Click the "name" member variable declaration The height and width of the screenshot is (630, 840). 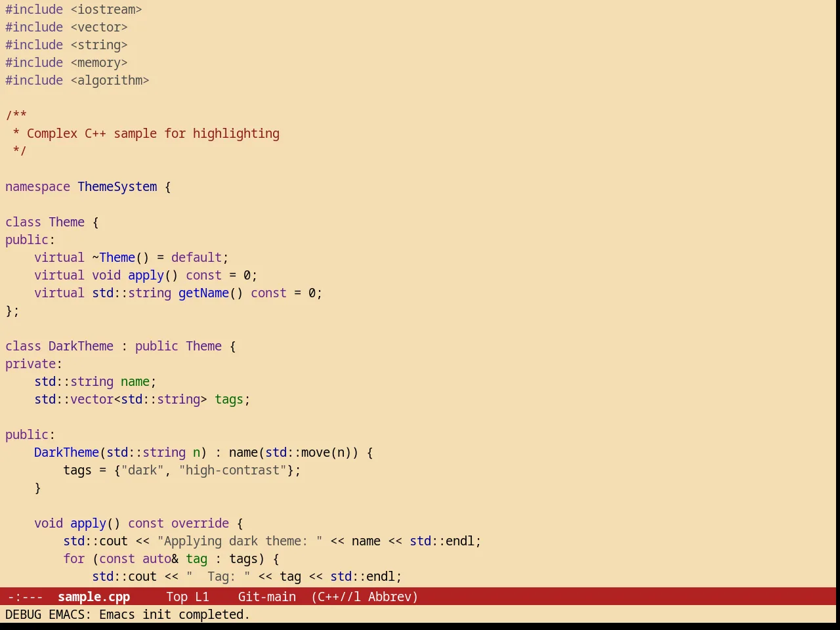(135, 381)
